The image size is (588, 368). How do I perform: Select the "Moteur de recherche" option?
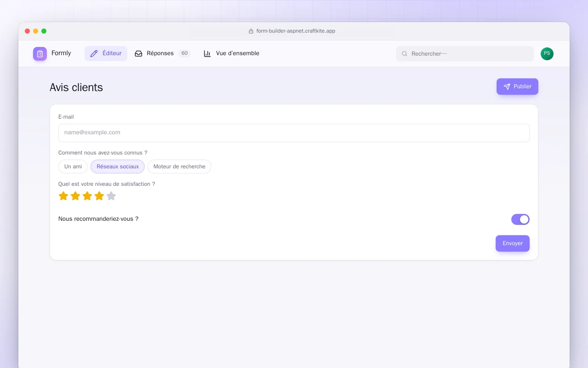179,167
